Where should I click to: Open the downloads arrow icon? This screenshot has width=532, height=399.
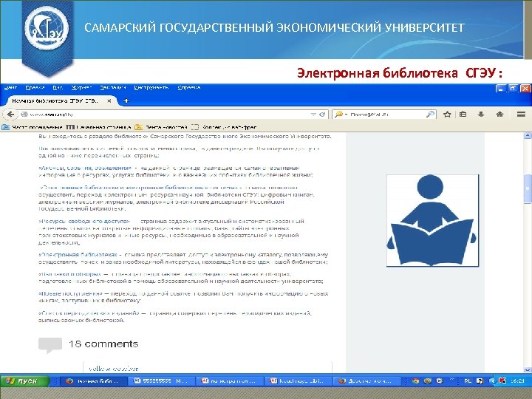point(481,115)
